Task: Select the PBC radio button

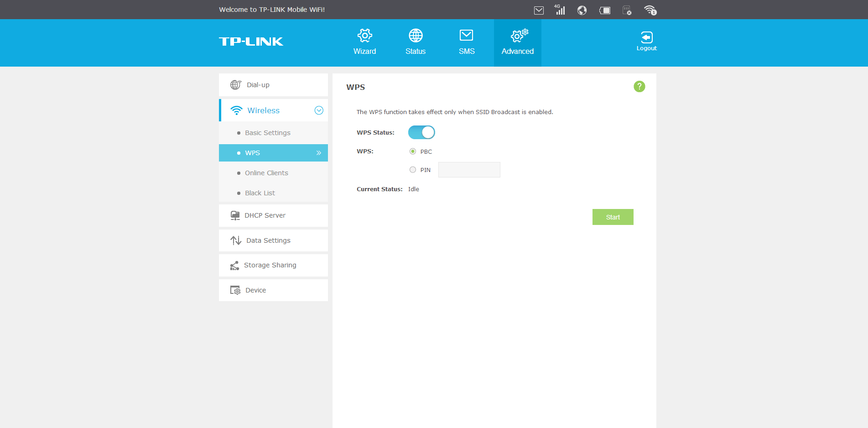Action: [x=413, y=151]
